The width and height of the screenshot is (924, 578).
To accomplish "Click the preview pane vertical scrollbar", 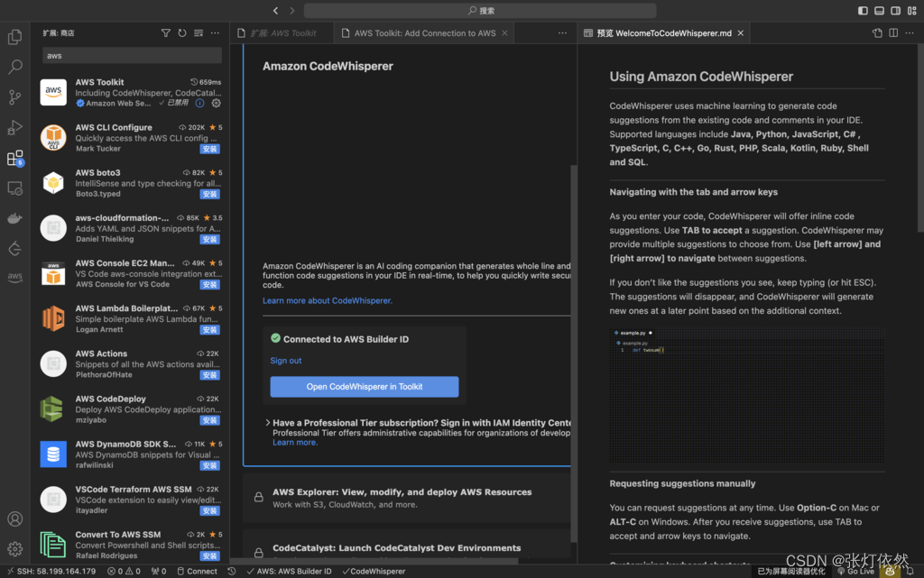I will tap(920, 138).
